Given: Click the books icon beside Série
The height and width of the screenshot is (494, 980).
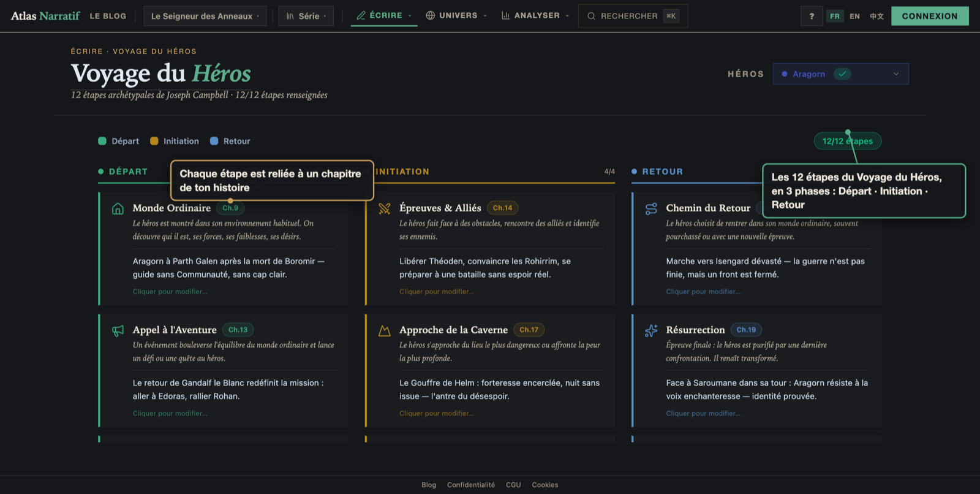Looking at the screenshot, I should (290, 16).
